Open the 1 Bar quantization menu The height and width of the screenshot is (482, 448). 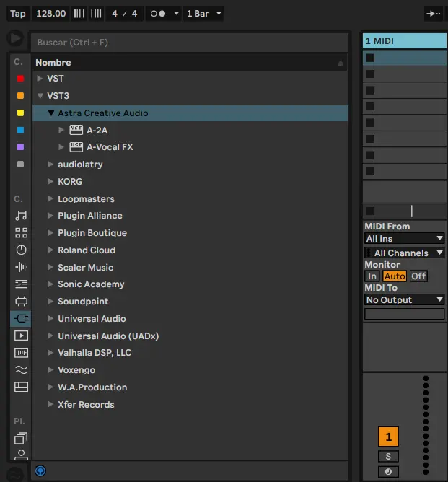point(203,14)
